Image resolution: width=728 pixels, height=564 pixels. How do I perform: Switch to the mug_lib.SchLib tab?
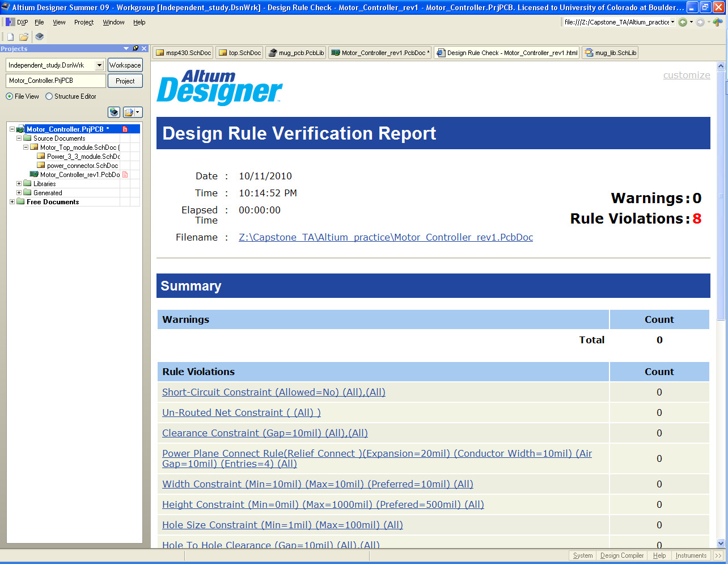(610, 53)
